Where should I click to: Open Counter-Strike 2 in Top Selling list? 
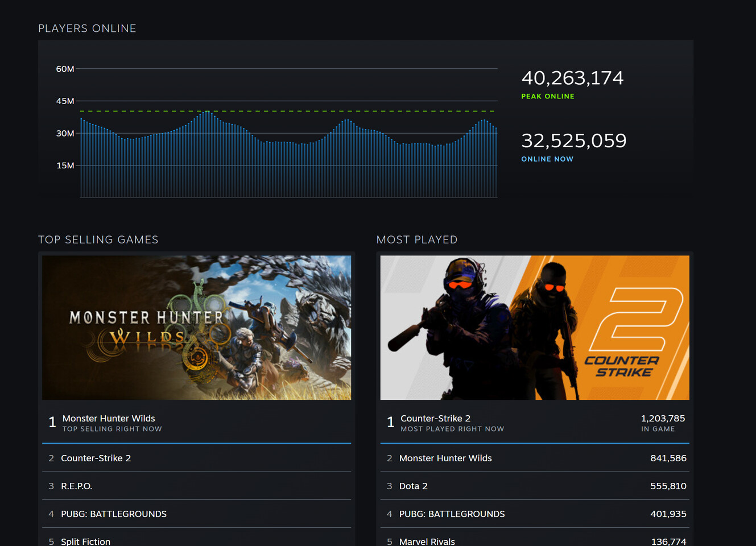(196, 458)
